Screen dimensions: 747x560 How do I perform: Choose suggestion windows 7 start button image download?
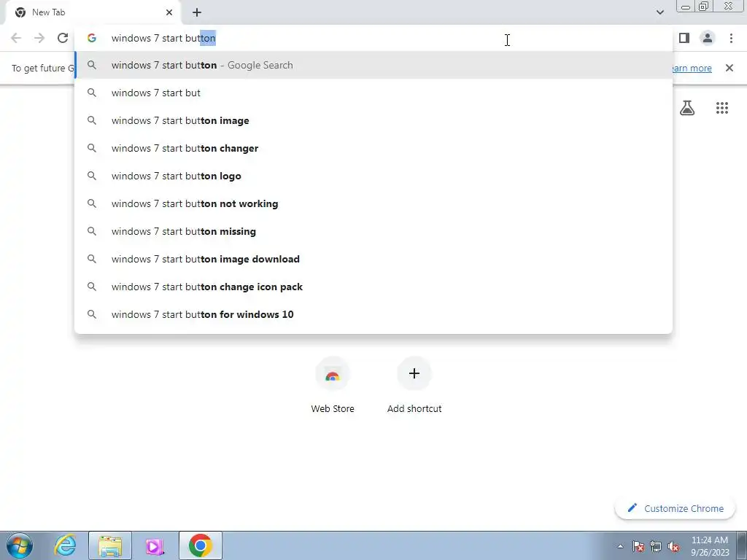pos(373,259)
